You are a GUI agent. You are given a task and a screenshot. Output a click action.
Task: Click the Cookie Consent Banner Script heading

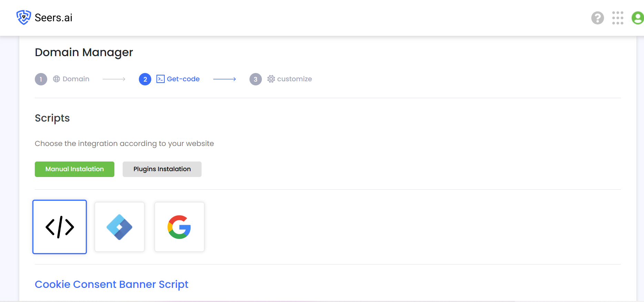(112, 284)
